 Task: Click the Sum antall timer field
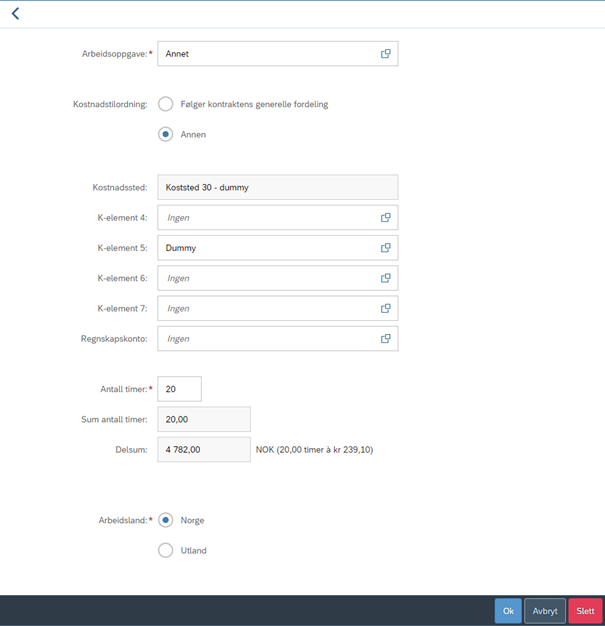tap(204, 419)
